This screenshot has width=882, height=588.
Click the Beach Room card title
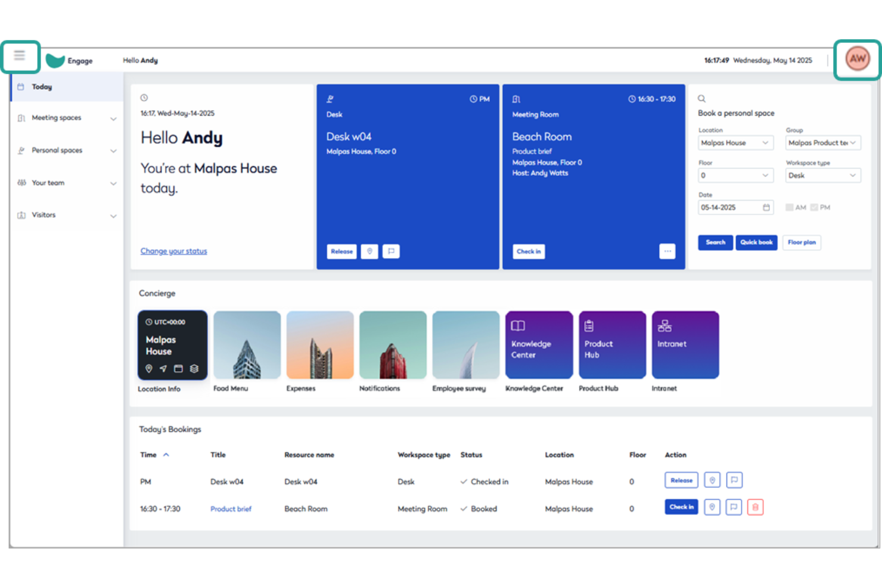tap(542, 137)
